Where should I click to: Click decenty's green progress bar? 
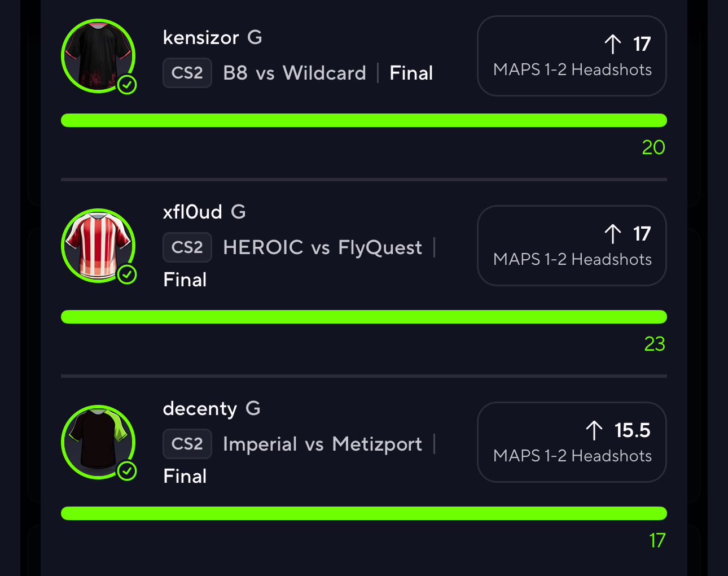tap(364, 513)
